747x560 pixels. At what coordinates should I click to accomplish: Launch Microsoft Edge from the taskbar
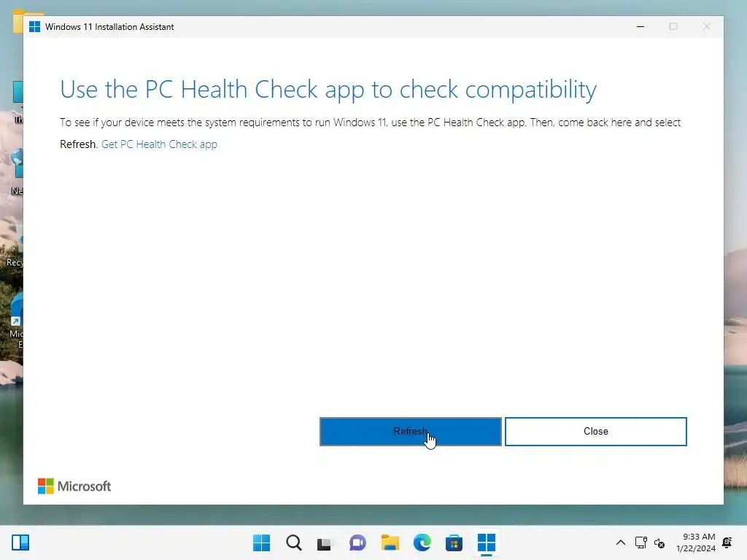pos(422,542)
